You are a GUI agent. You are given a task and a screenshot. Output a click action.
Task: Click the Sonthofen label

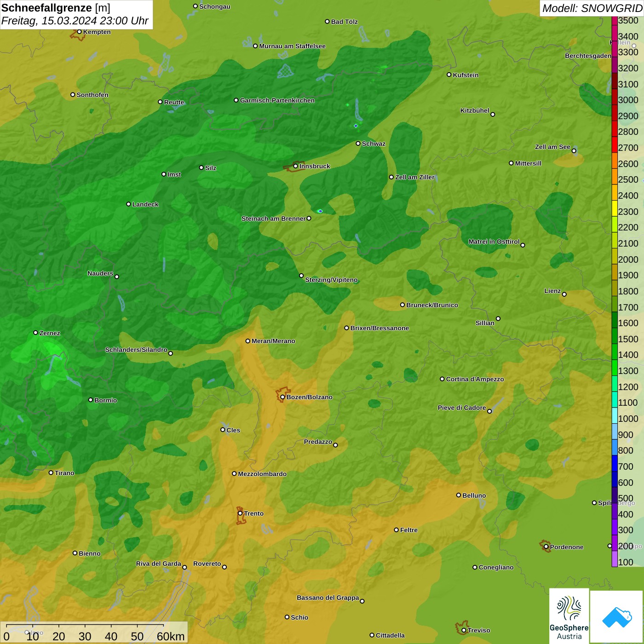pyautogui.click(x=92, y=95)
